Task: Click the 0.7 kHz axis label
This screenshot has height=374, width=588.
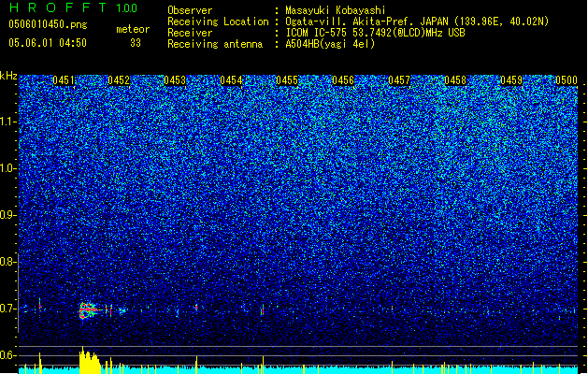Action: (7, 309)
